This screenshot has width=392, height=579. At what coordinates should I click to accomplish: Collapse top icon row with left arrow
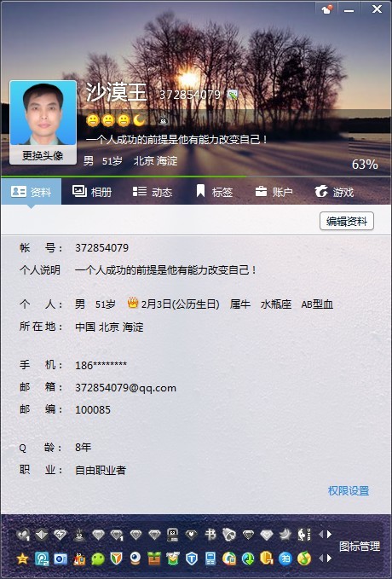320,534
